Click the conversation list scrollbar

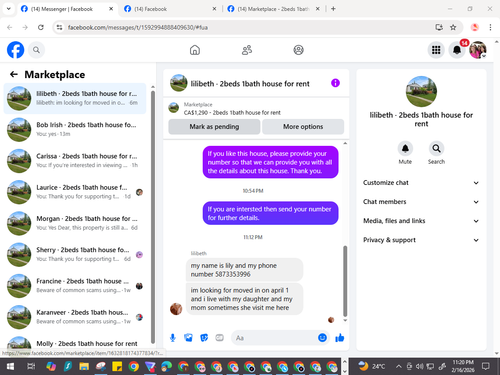click(x=153, y=217)
